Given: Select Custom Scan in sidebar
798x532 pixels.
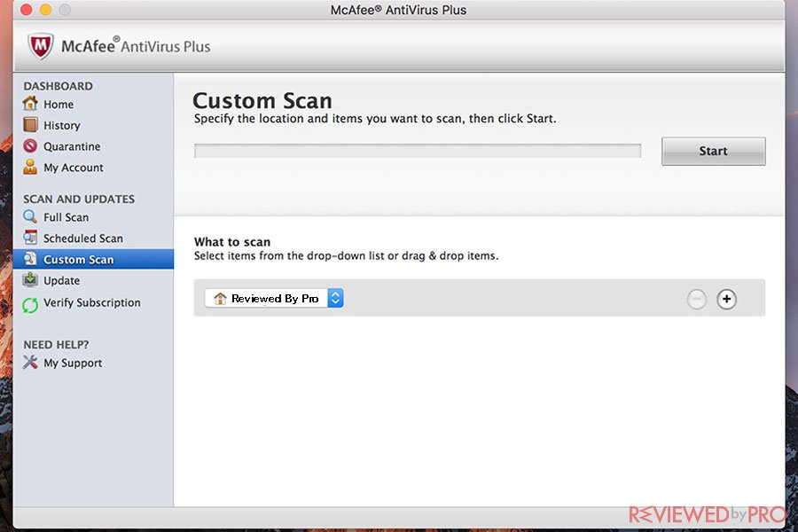Looking at the screenshot, I should click(93, 259).
